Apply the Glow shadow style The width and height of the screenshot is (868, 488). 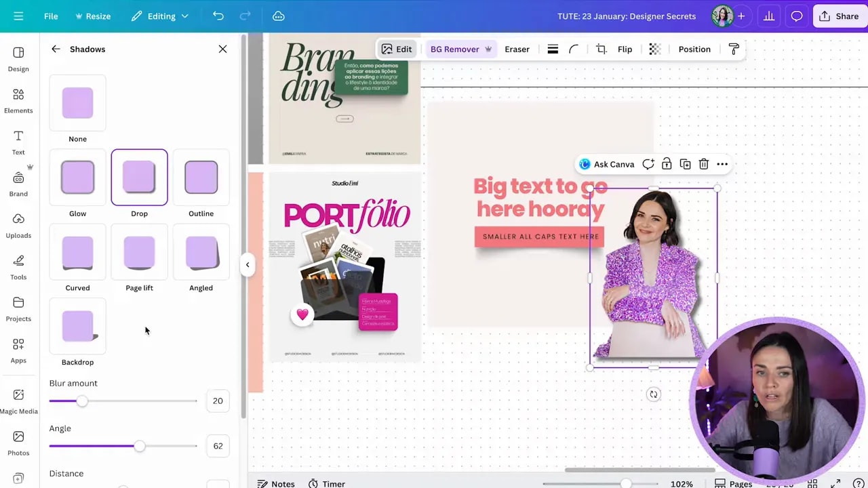[77, 177]
